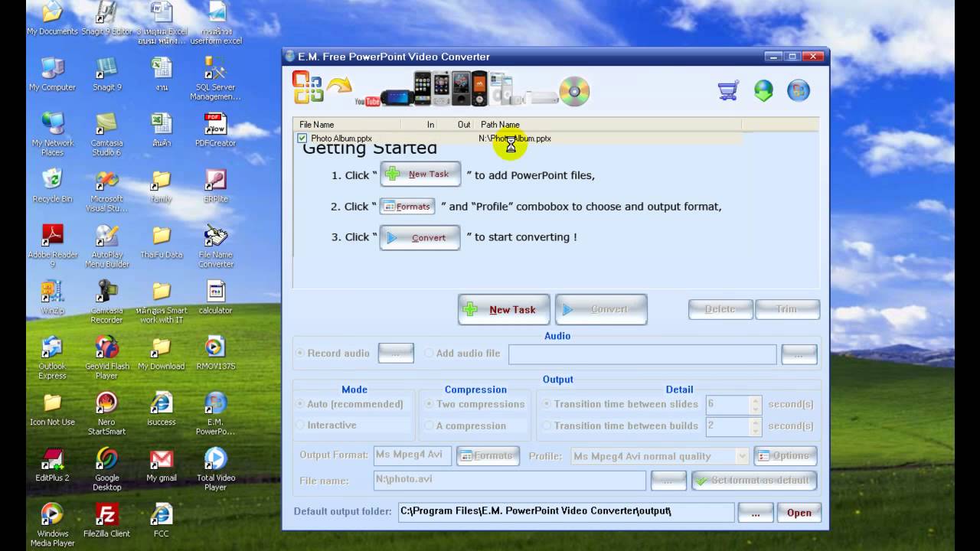Click the Add audio file path field
The height and width of the screenshot is (551, 980).
click(x=642, y=354)
